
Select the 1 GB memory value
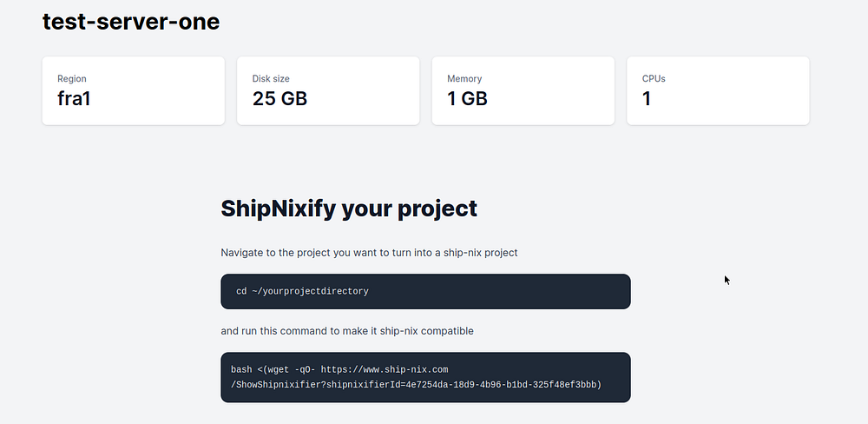(x=467, y=99)
